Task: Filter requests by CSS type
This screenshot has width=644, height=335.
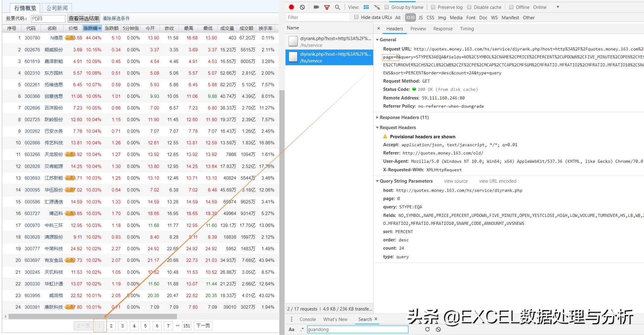Action: [x=430, y=18]
